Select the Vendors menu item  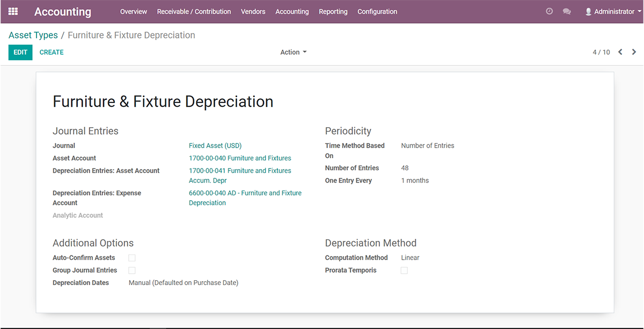point(253,11)
